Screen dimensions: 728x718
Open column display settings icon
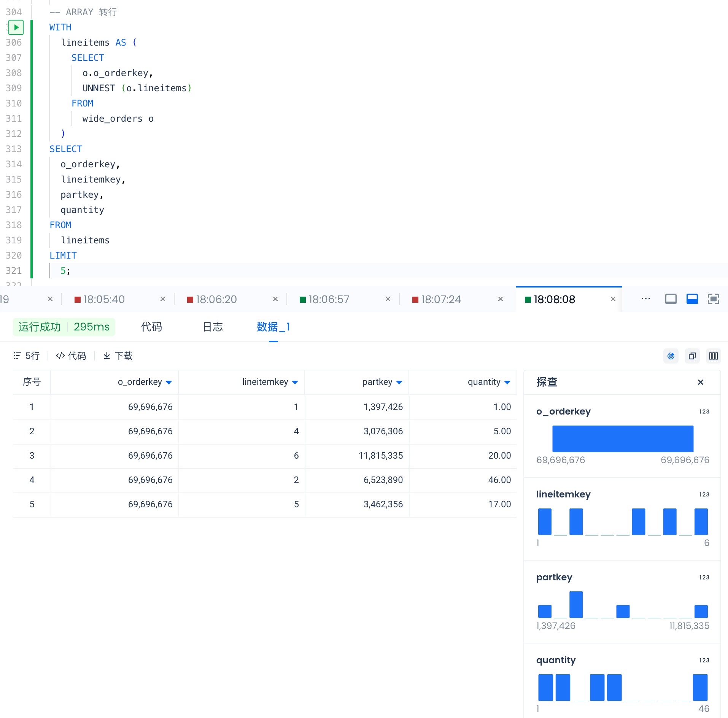coord(713,356)
